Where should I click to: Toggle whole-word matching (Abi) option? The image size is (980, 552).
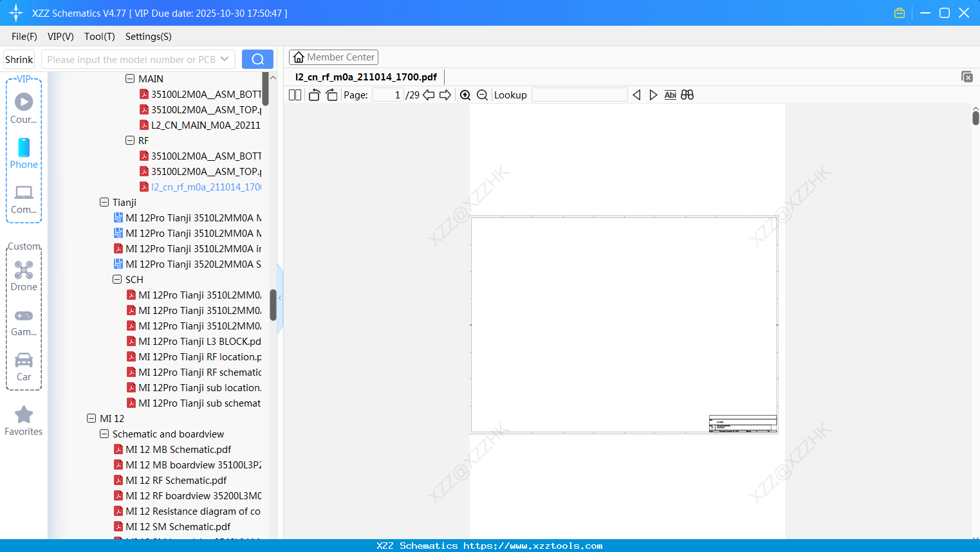tap(670, 95)
